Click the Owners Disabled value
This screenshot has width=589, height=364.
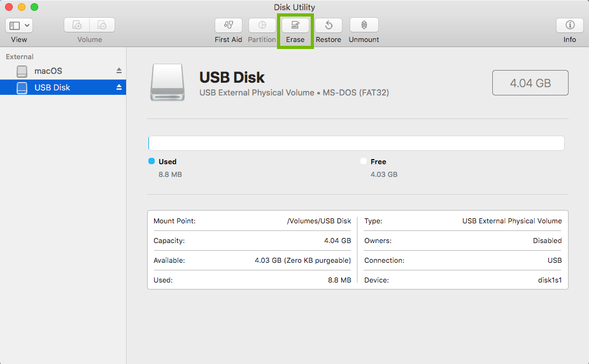click(x=548, y=241)
